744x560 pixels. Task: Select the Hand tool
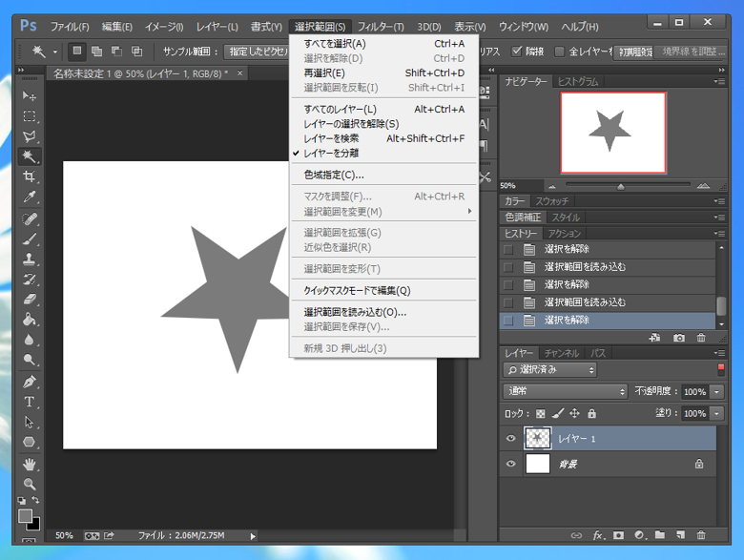coord(29,465)
